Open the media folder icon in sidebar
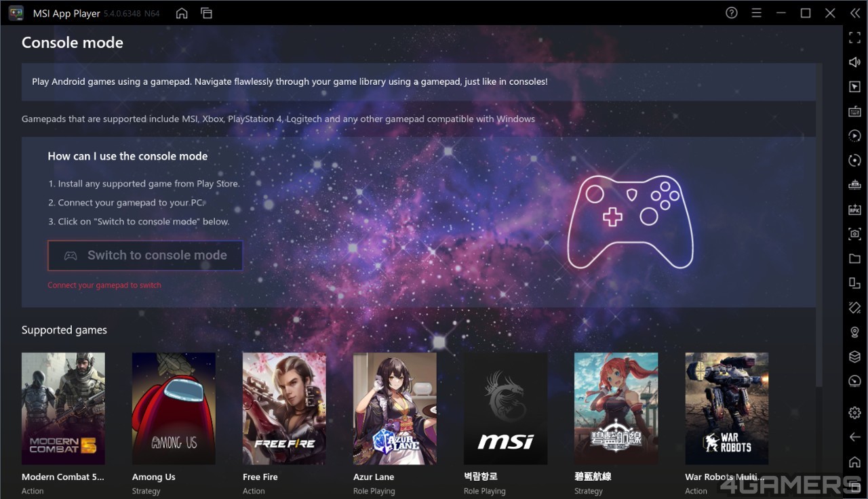This screenshot has width=868, height=499. pos(854,258)
